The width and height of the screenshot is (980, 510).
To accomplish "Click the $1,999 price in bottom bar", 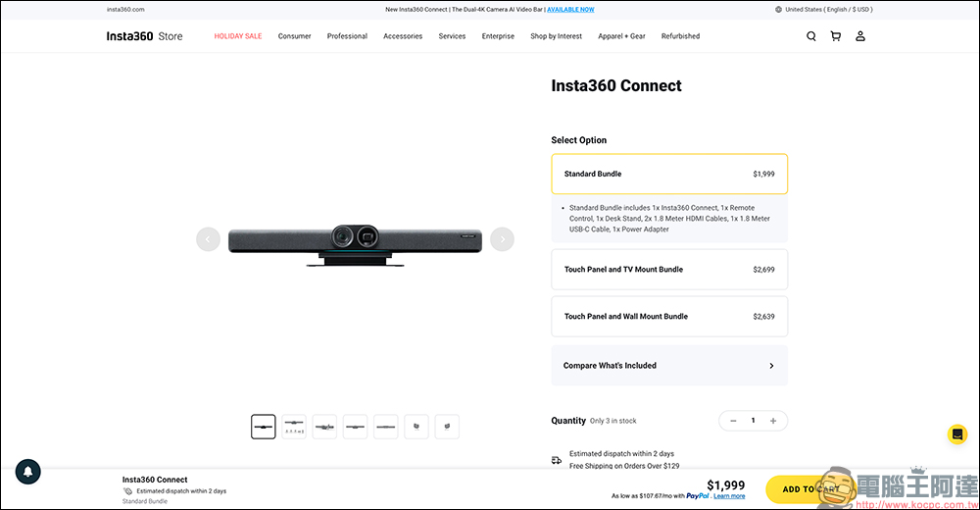I will point(725,484).
